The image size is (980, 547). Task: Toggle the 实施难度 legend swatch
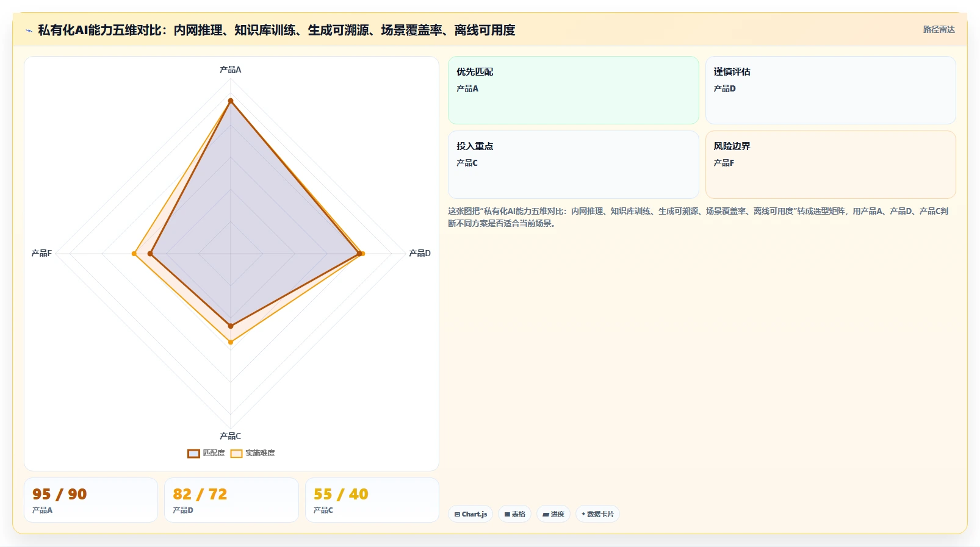(x=236, y=453)
